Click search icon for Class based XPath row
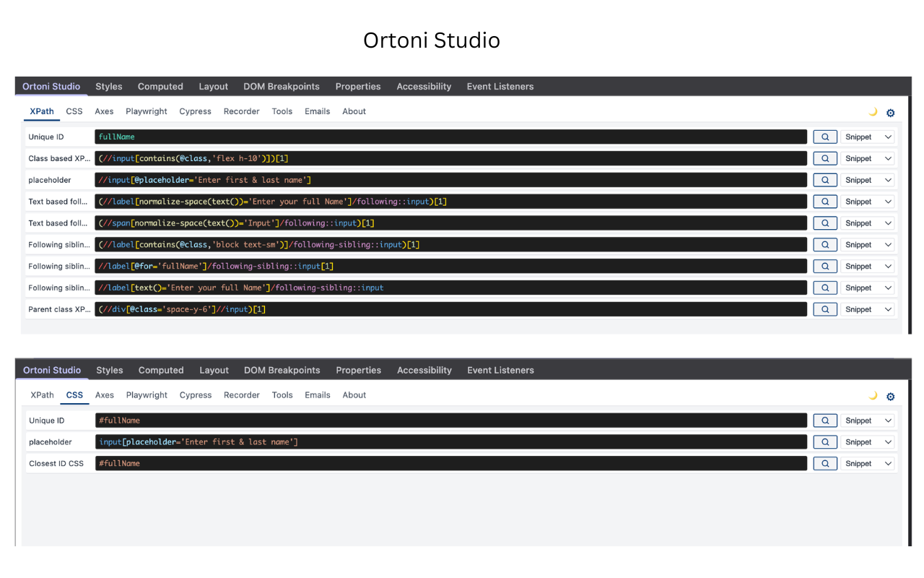Viewport: 924px width, 578px height. [x=825, y=158]
